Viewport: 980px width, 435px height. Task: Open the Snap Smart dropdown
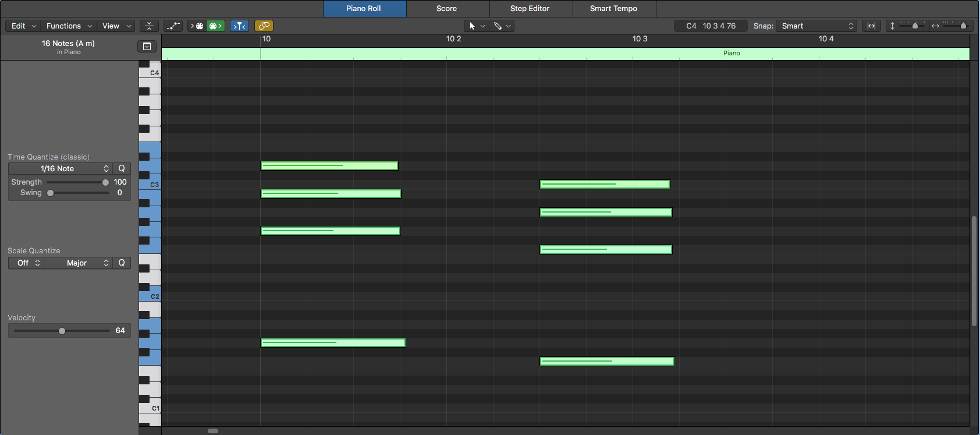[816, 26]
